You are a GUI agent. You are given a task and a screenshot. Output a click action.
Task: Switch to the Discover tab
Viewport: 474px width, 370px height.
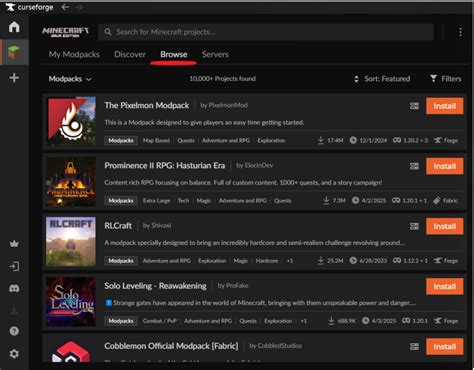pyautogui.click(x=130, y=54)
